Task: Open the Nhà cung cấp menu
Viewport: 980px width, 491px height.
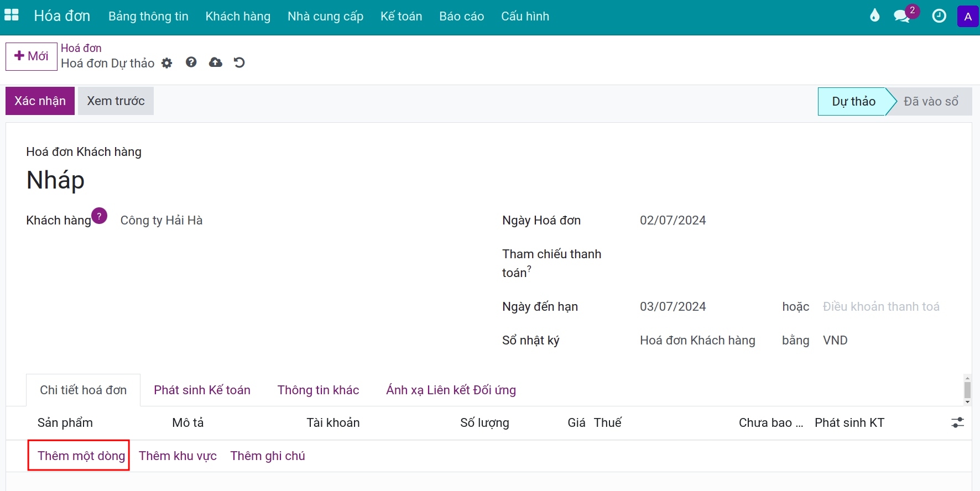Action: tap(325, 17)
